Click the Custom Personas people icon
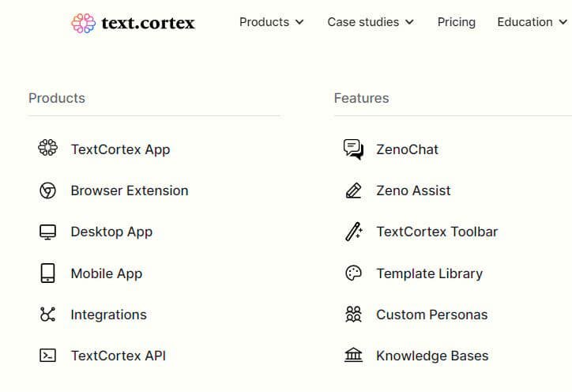Viewport: 572px width, 392px height. (353, 315)
